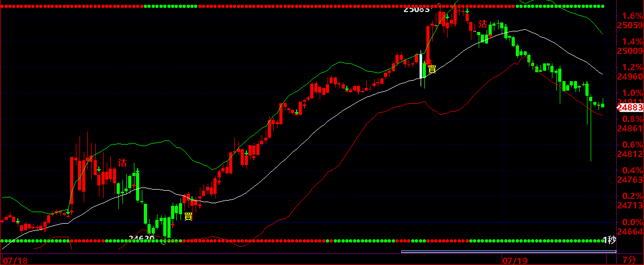Click the 沽 sell marker near 24812
Screen dimensions: 644x265
point(123,162)
